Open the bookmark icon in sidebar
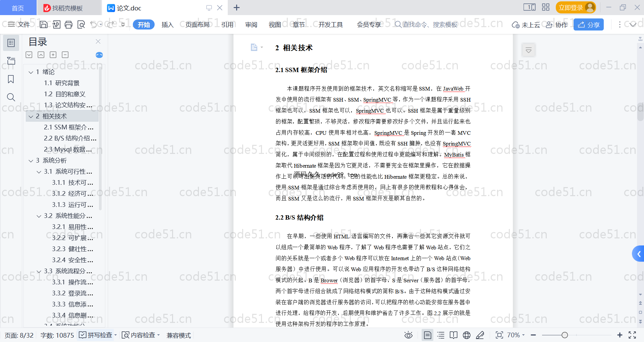The height and width of the screenshot is (342, 644). (11, 79)
